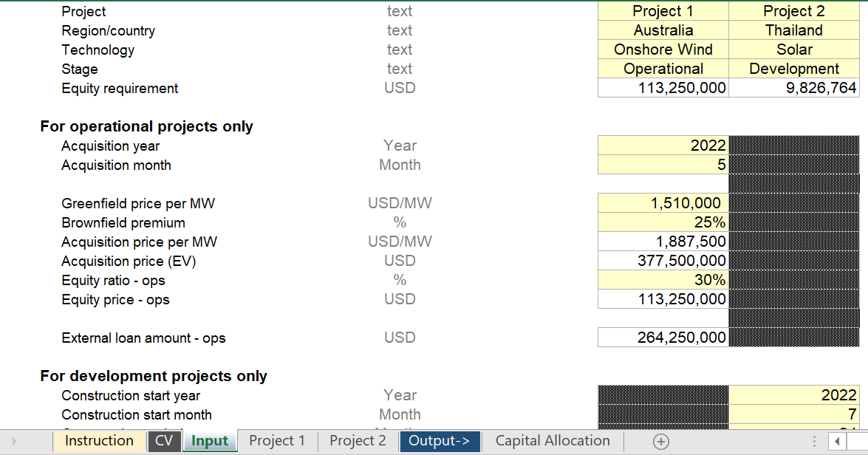Open the Instruction sheet tab

[x=99, y=441]
